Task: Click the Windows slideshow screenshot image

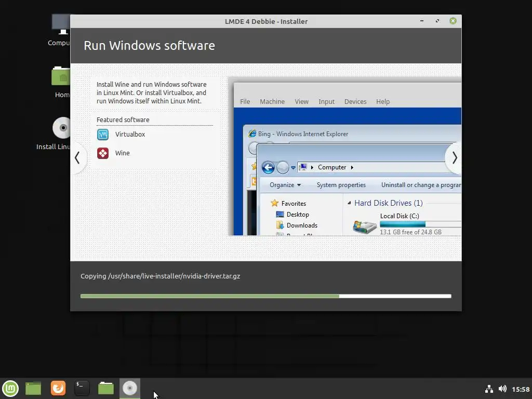Action: coord(345,156)
